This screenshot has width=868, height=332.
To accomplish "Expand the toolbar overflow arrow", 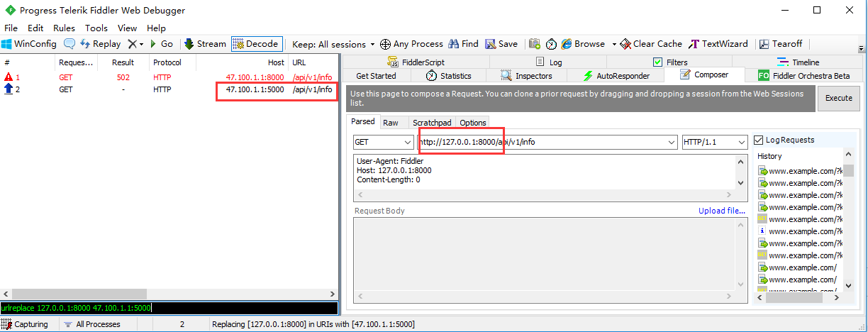I will 862,48.
